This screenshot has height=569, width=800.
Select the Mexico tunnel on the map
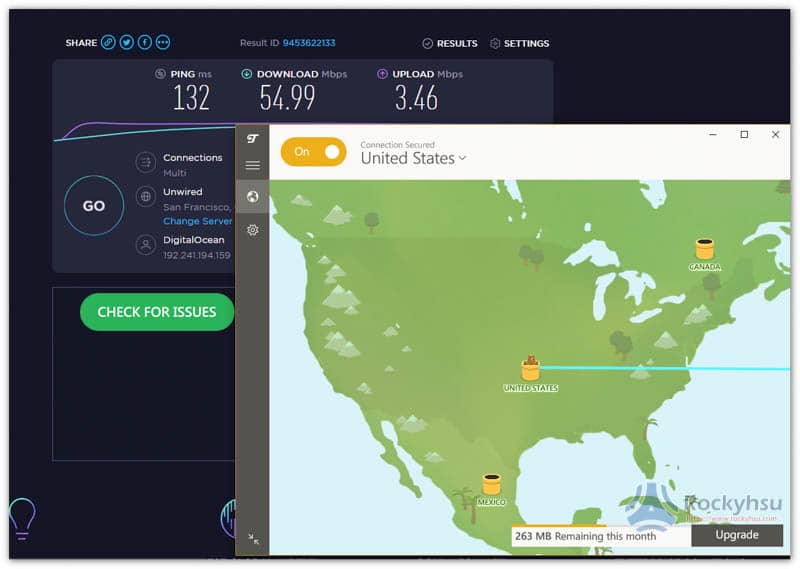(x=492, y=489)
